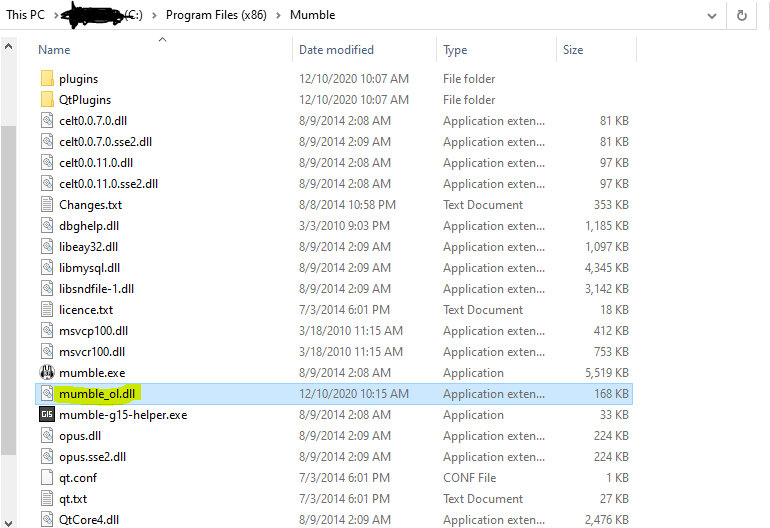
Task: Select the dbghelp.dll file name
Action: 89,226
